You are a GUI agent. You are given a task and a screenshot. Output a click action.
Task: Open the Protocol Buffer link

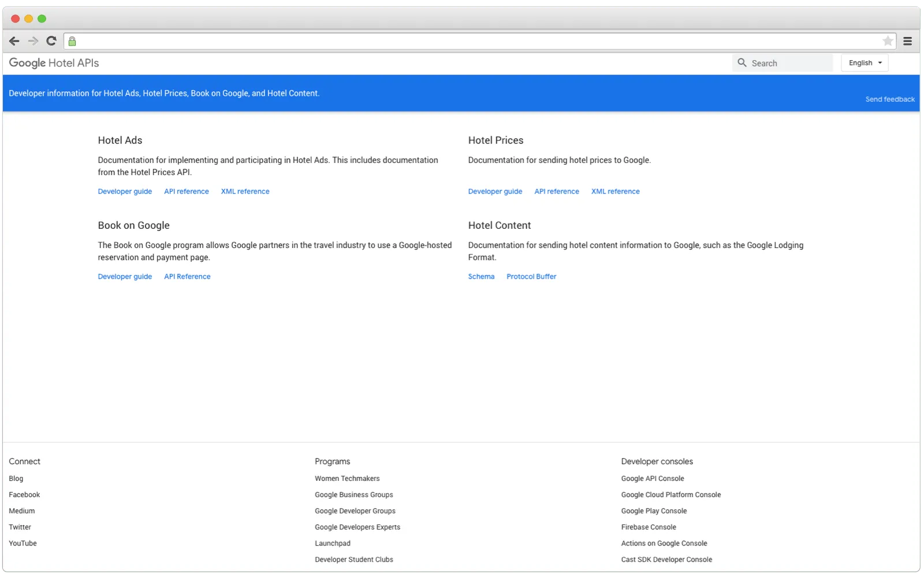[x=531, y=276]
